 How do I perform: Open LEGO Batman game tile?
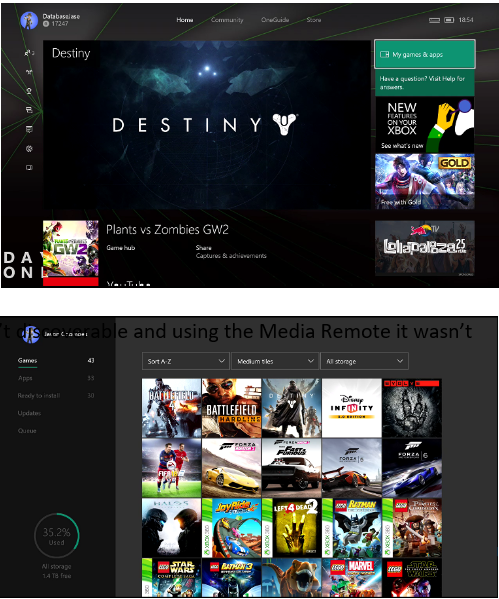[x=352, y=528]
